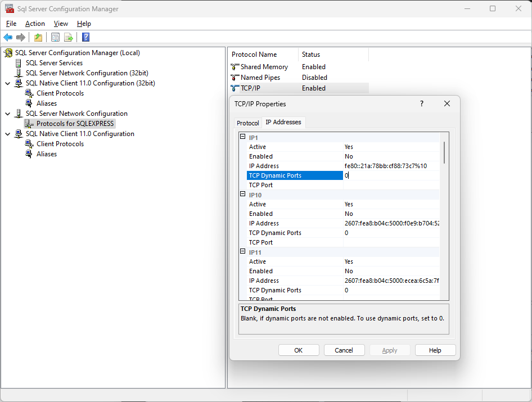
Task: Select the Shared Memory protocol row
Action: [x=299, y=67]
